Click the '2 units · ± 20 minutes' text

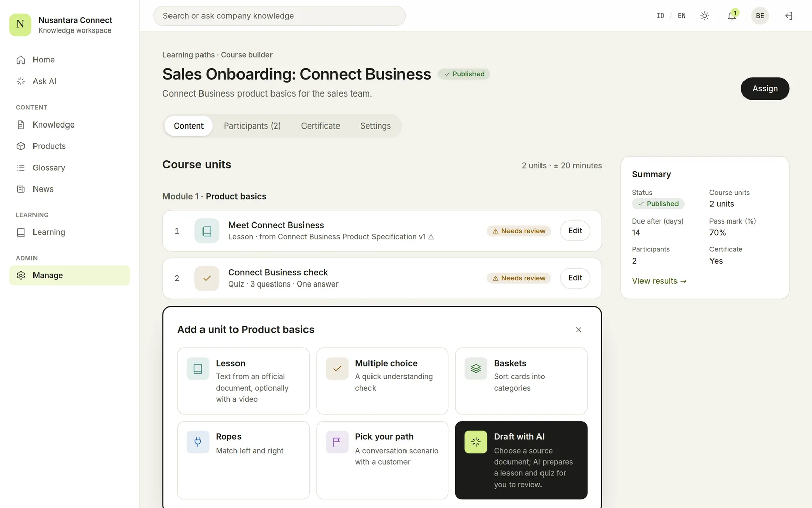point(562,166)
